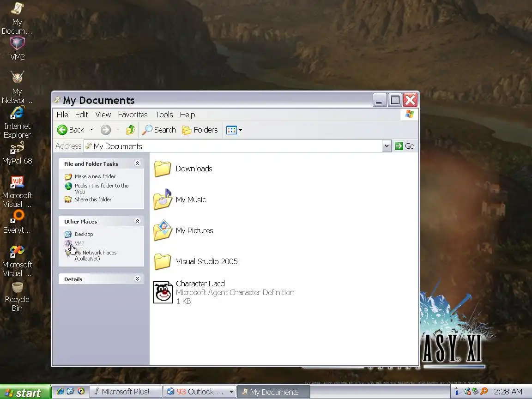Click the Character1.acd file name text
Viewport: 532px width, 399px height.
coord(200,284)
